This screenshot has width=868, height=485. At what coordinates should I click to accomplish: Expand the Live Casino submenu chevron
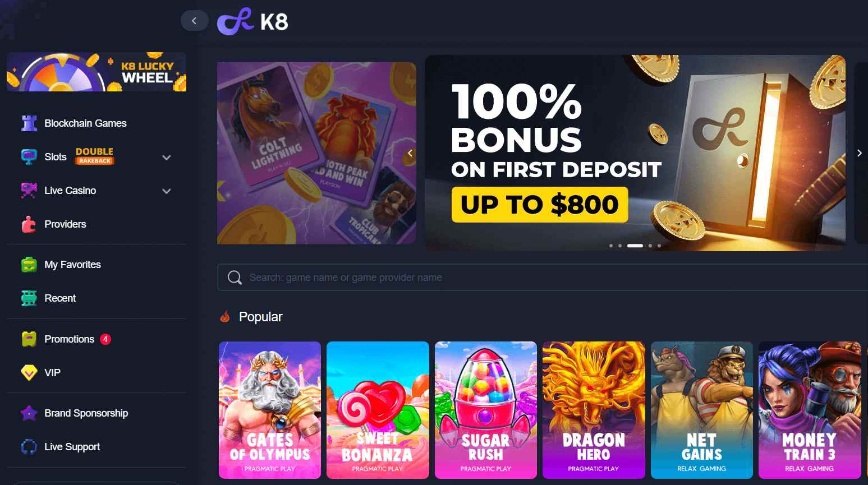click(167, 191)
